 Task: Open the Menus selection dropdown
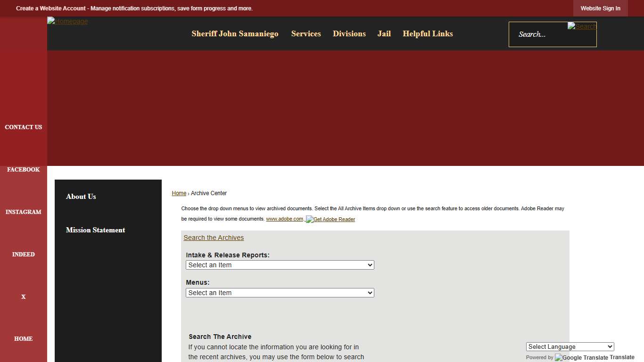tap(280, 293)
